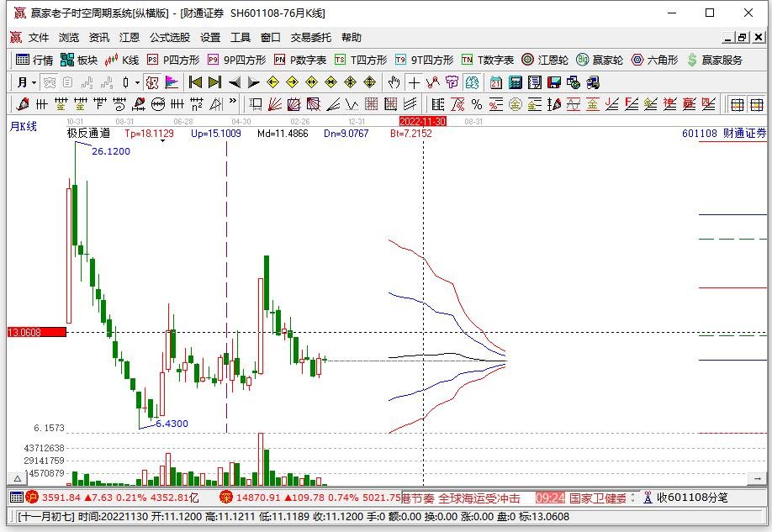The image size is (772, 532).
Task: Step forward with black right arrow
Action: tap(254, 82)
